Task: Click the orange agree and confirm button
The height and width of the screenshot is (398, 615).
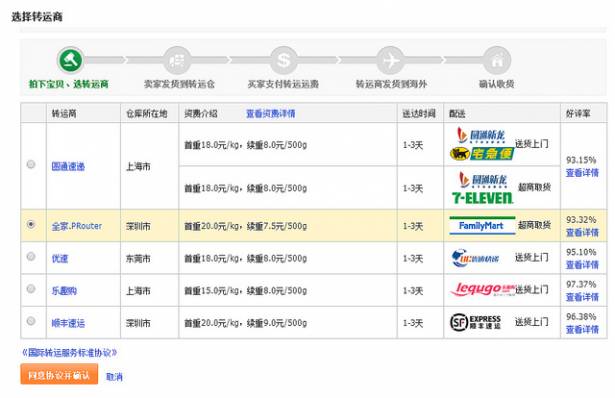Action: (59, 374)
